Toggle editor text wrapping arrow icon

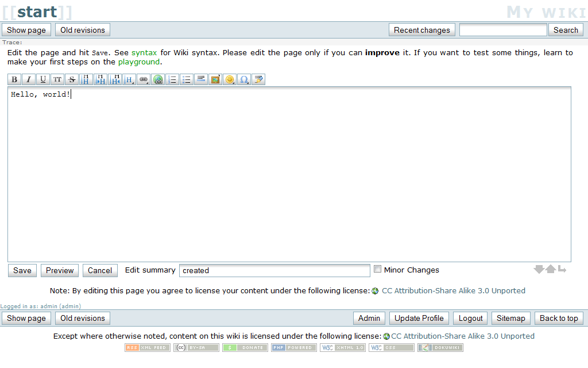click(562, 269)
